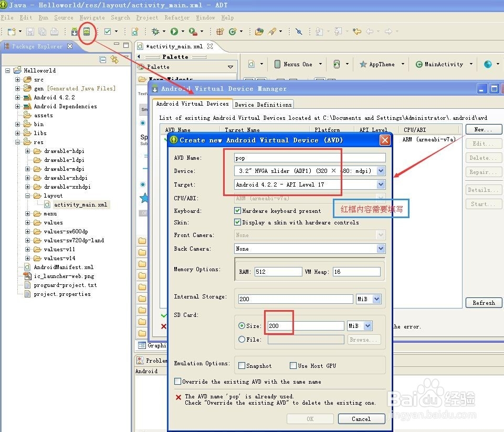This screenshot has height=432, width=504.
Task: Select AndroidManifest.xml in Package Explorer
Action: pyautogui.click(x=64, y=267)
